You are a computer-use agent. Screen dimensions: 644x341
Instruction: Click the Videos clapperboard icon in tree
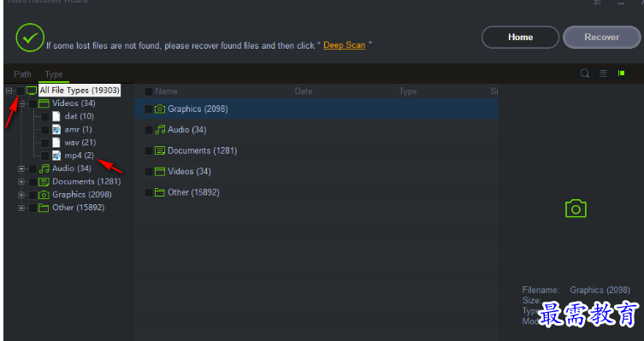44,103
